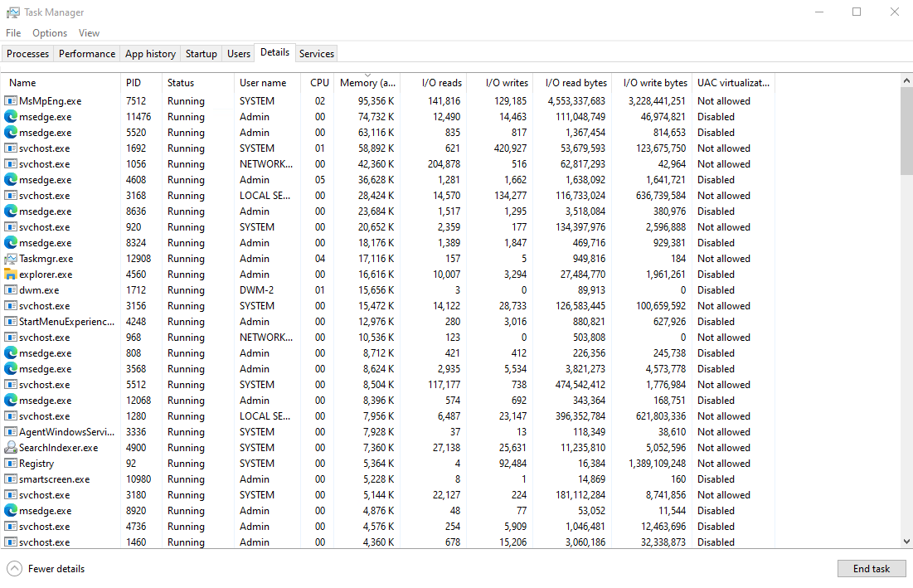Sort by the UAC virtualization column header

coord(734,83)
